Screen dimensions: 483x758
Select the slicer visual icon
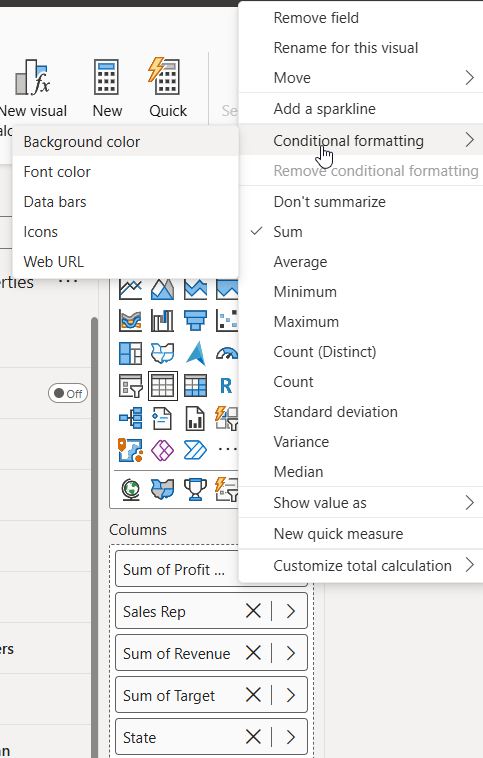tap(131, 386)
